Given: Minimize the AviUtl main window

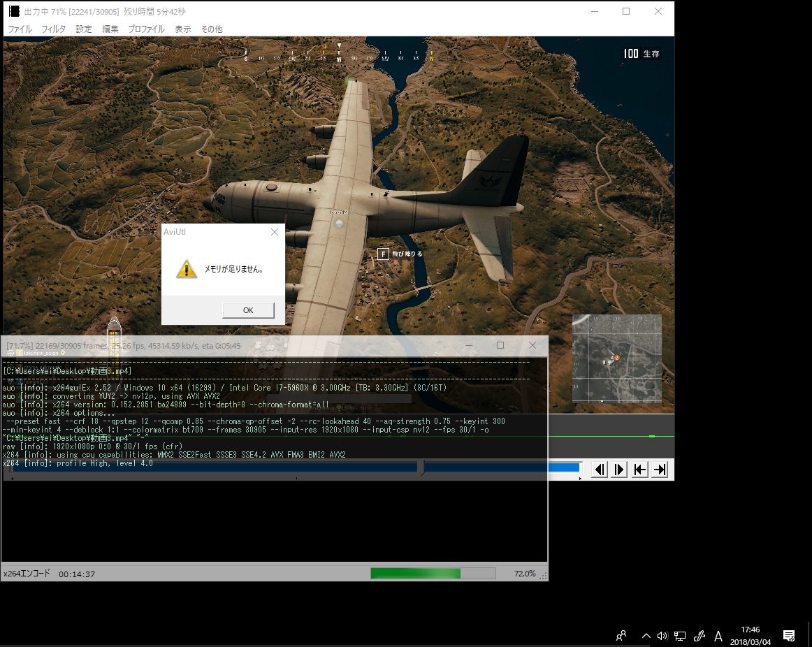Looking at the screenshot, I should [595, 11].
